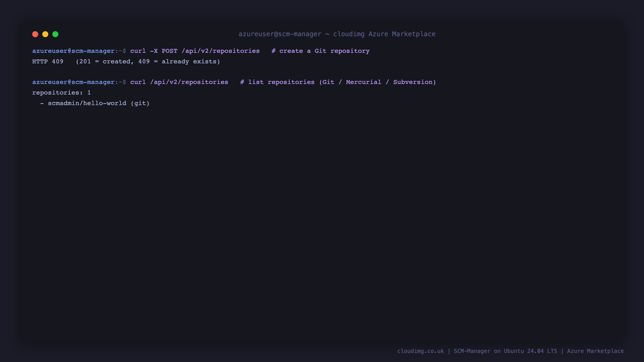Click the first 'azureuser@scm-manager' prompt

(73, 51)
